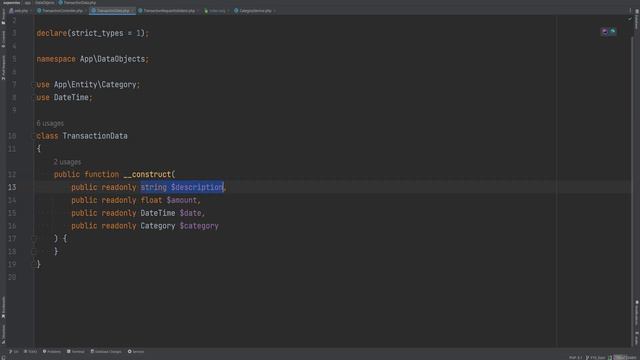
Task: Select the active TransactionData.php editor tab
Action: (x=112, y=11)
